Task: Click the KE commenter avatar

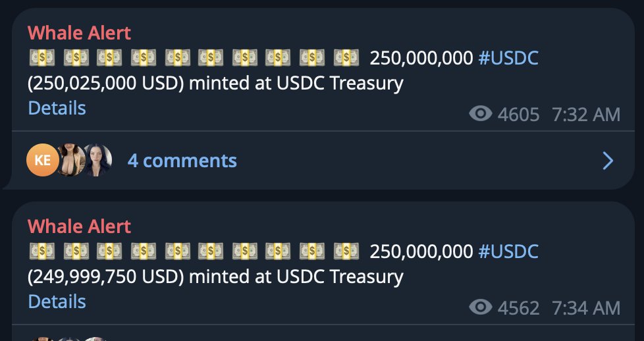Action: tap(43, 161)
